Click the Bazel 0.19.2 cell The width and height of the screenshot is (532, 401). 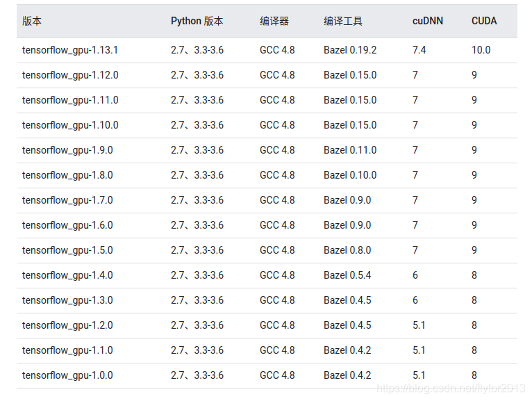(x=350, y=50)
